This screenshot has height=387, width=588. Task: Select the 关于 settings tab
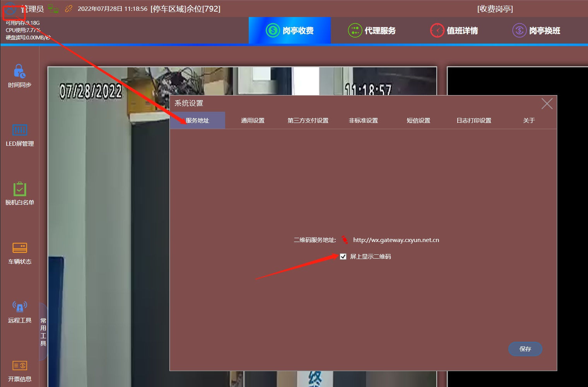click(529, 120)
